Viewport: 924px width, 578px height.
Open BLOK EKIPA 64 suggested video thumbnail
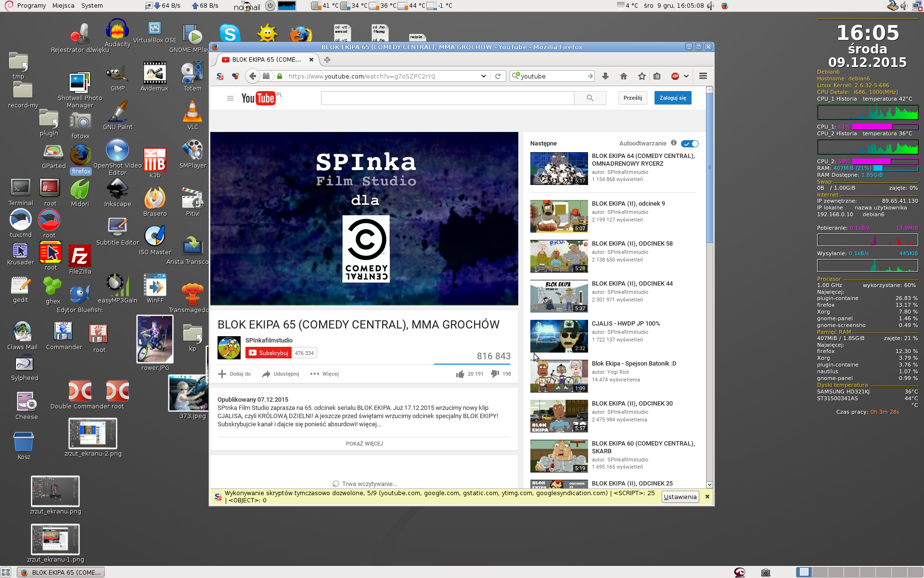pos(559,169)
